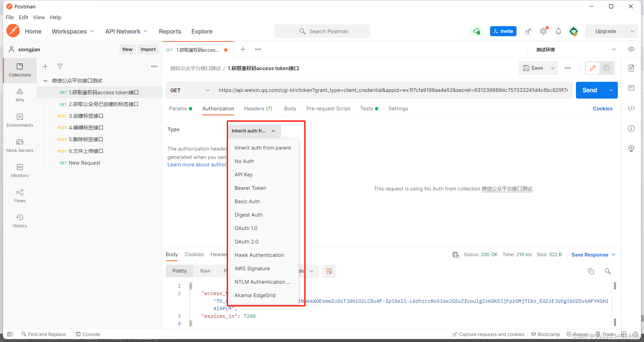
Task: Open request info icon in right sidebar
Action: point(631,128)
